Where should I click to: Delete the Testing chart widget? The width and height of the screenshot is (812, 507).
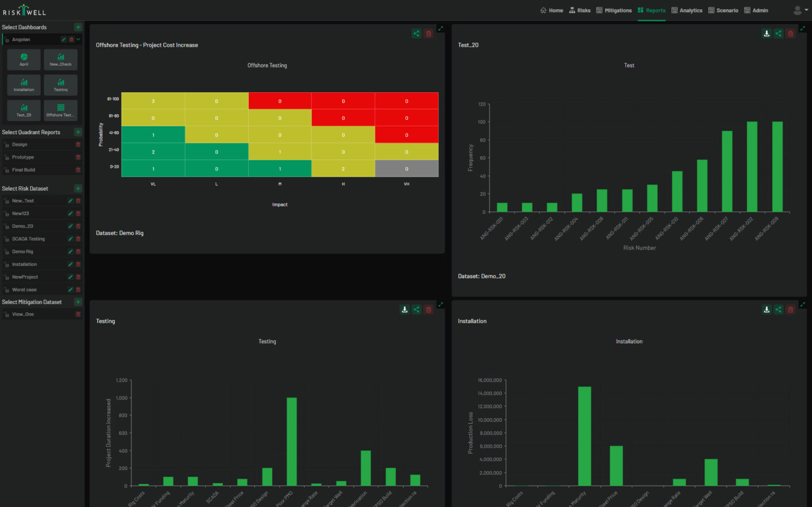pos(428,309)
